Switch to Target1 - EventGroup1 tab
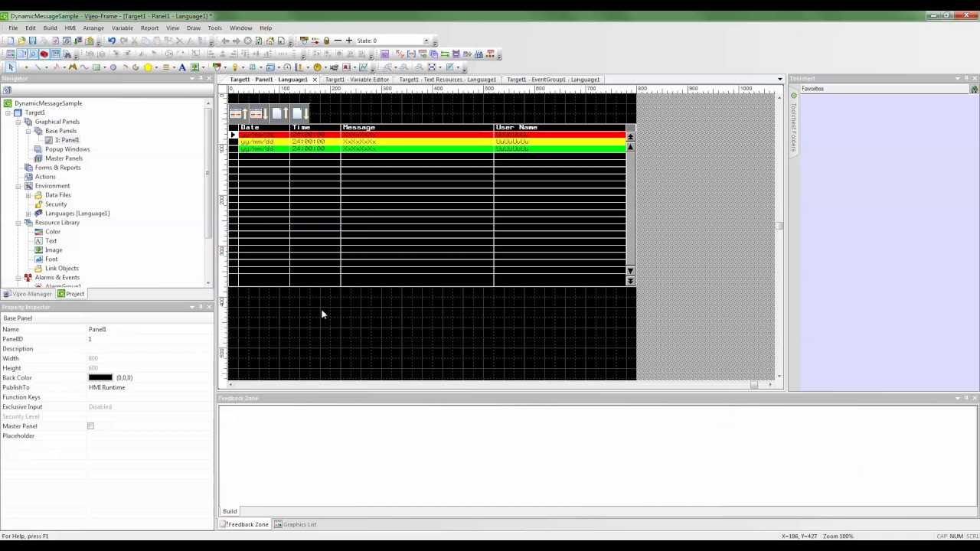Viewport: 980px width, 551px height. [553, 80]
